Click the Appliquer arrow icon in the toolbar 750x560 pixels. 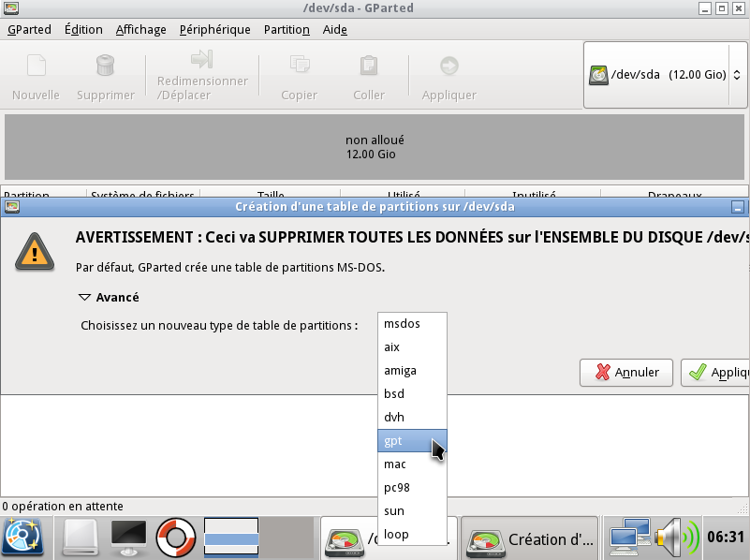449,66
